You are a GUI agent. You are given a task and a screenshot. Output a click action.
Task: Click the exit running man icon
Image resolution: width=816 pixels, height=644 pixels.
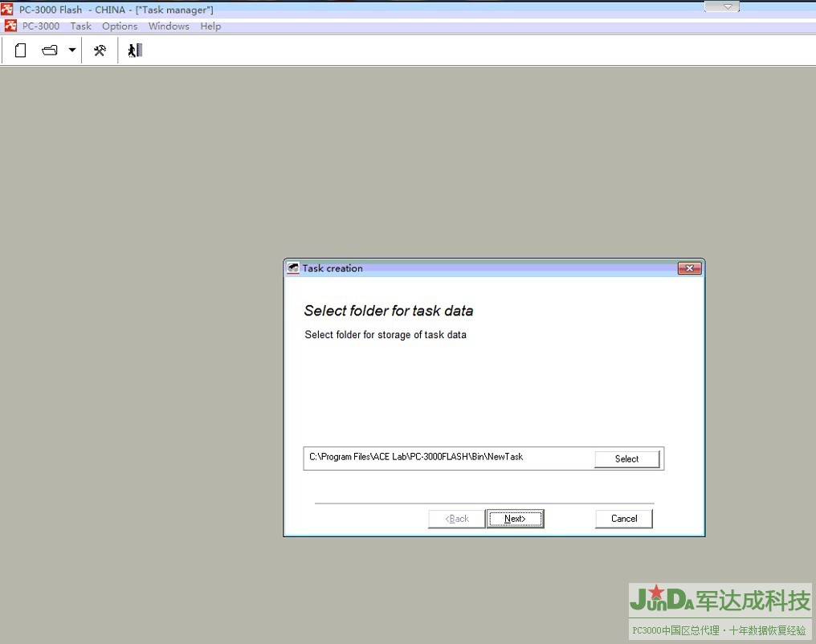(x=135, y=51)
